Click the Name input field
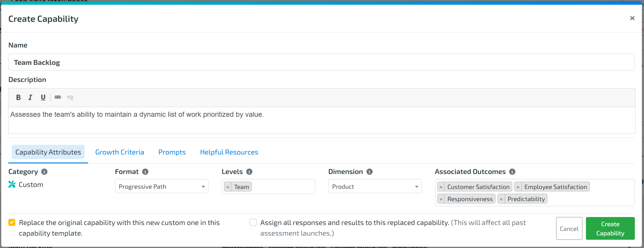Screen dimensions: 644x248 [321, 62]
